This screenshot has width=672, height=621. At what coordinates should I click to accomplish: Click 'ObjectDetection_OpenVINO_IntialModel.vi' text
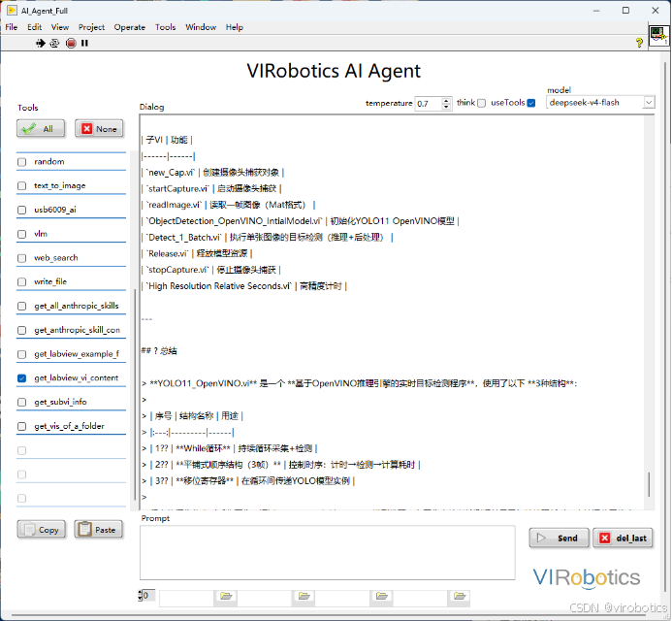point(235,221)
